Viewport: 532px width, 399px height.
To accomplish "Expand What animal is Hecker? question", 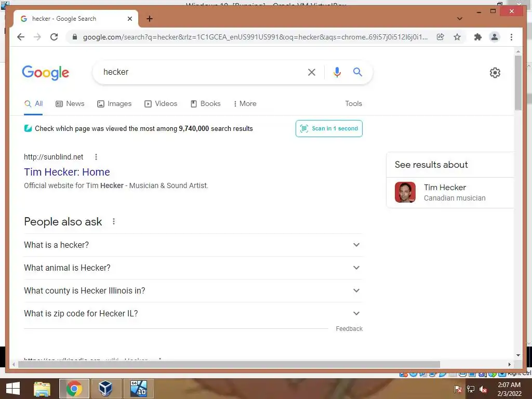I will click(x=193, y=268).
